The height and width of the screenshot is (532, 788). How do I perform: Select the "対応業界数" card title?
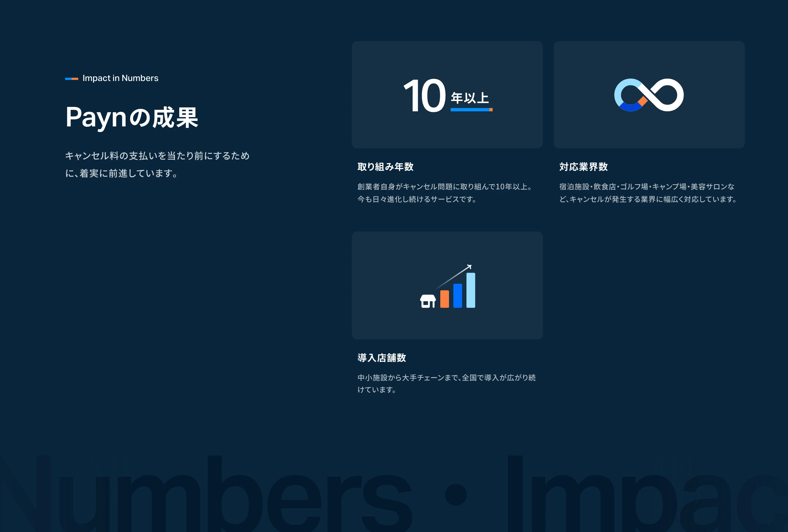click(584, 167)
